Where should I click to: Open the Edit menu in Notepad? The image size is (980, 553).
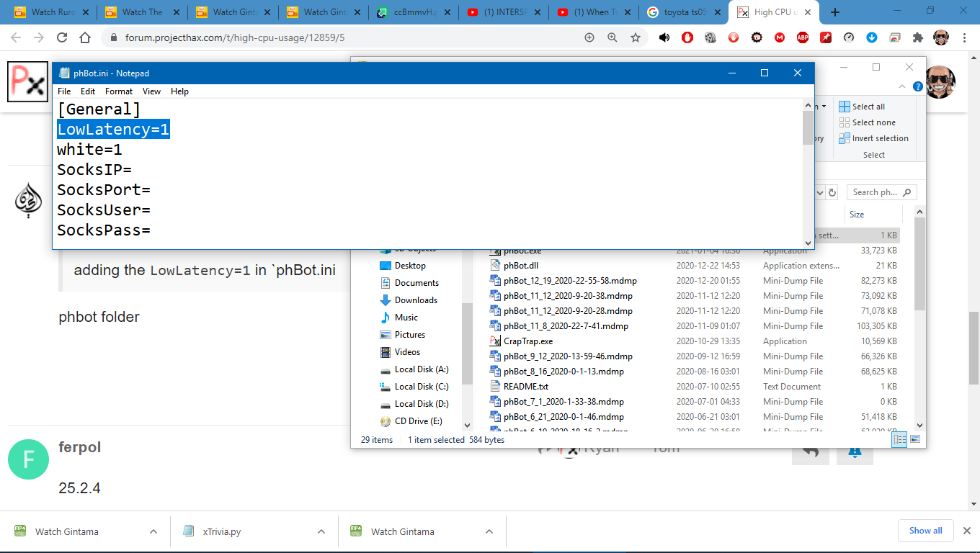click(88, 91)
